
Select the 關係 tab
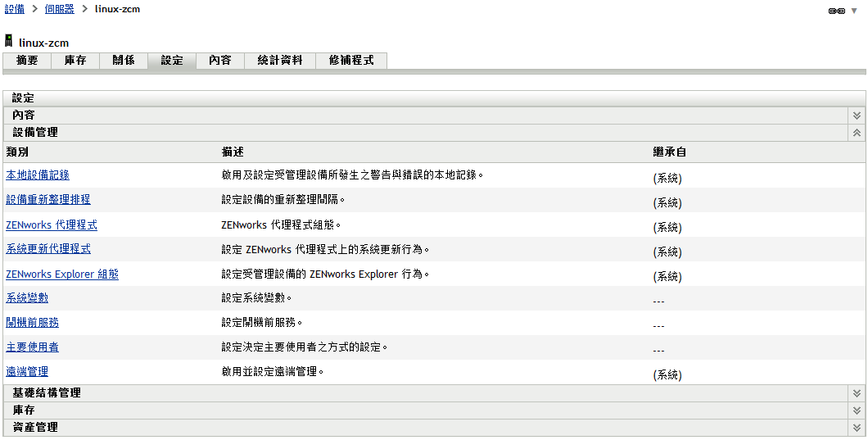[x=124, y=61]
